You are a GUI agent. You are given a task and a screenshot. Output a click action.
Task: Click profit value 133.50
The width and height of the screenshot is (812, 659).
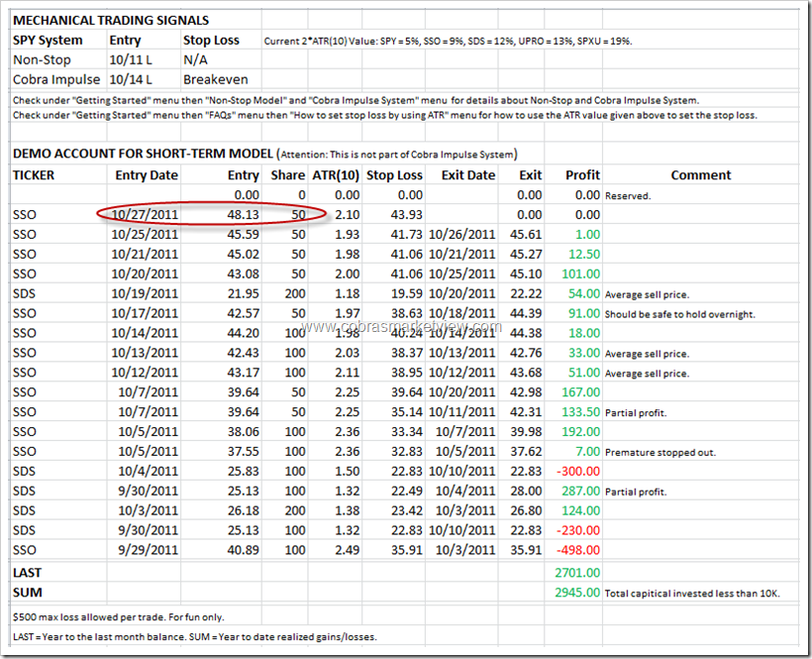coord(581,411)
